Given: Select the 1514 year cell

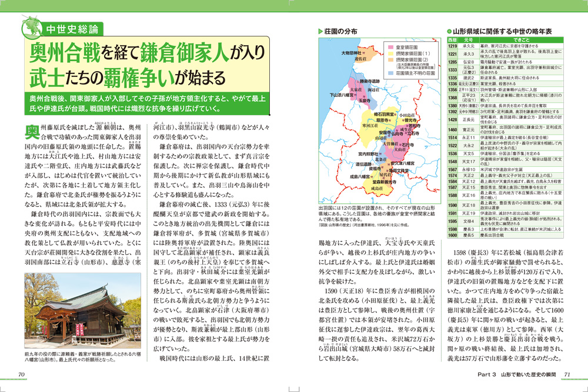Looking at the screenshot, I should click(x=453, y=138).
